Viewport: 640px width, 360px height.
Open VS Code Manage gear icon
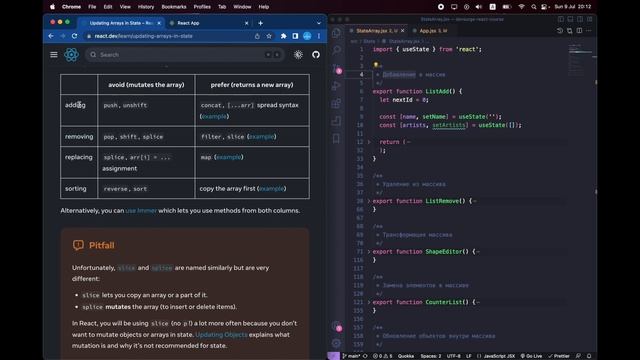click(x=336, y=343)
